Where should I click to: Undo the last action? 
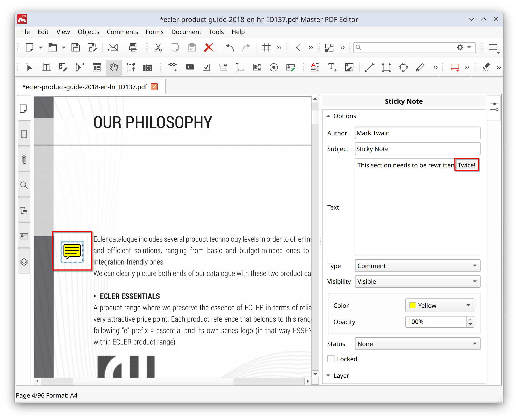(229, 47)
